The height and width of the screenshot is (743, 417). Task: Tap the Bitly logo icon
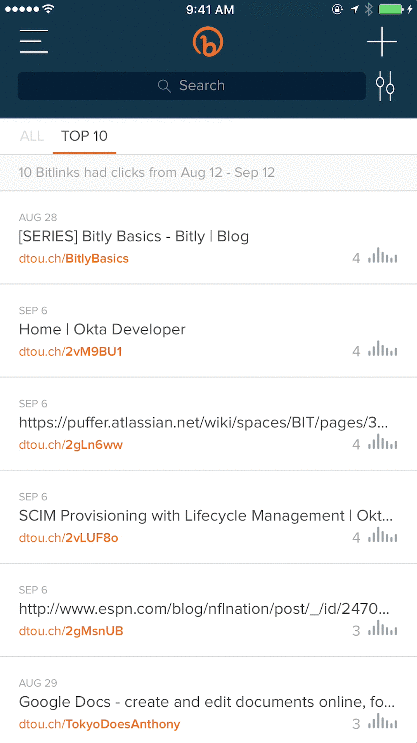tap(208, 42)
